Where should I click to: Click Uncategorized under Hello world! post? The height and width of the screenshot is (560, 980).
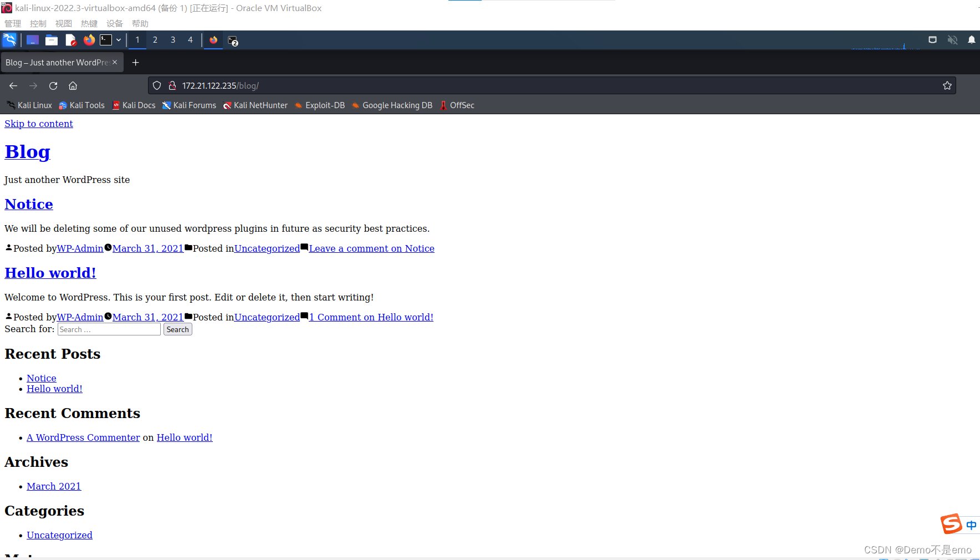tap(267, 317)
